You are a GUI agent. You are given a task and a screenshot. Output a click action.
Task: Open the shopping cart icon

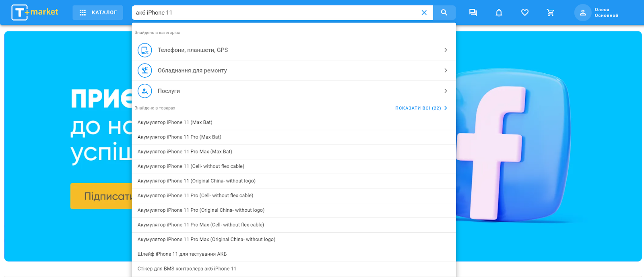[x=550, y=12]
